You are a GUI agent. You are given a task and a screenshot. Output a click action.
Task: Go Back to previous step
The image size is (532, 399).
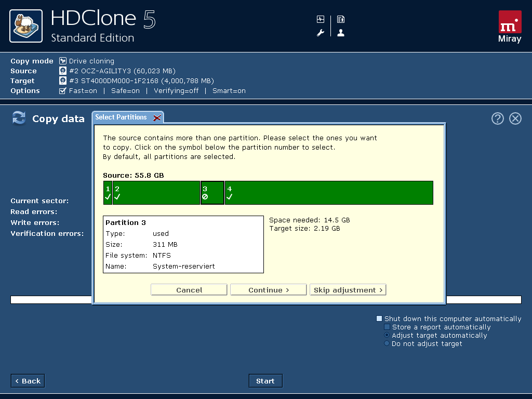28,381
